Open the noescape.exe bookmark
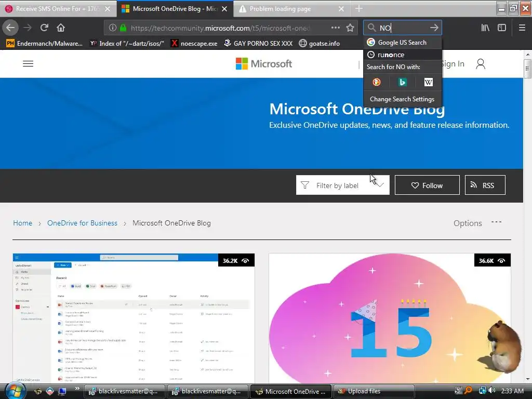This screenshot has height=399, width=532. point(194,44)
